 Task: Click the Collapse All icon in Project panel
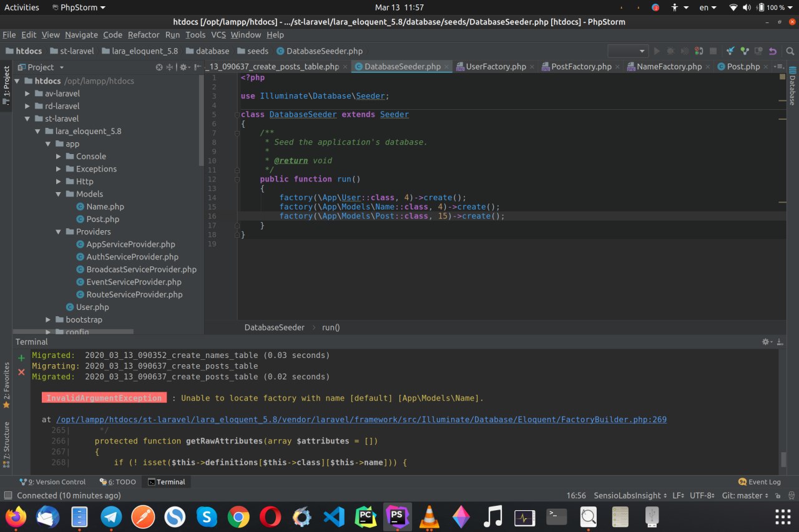click(169, 67)
